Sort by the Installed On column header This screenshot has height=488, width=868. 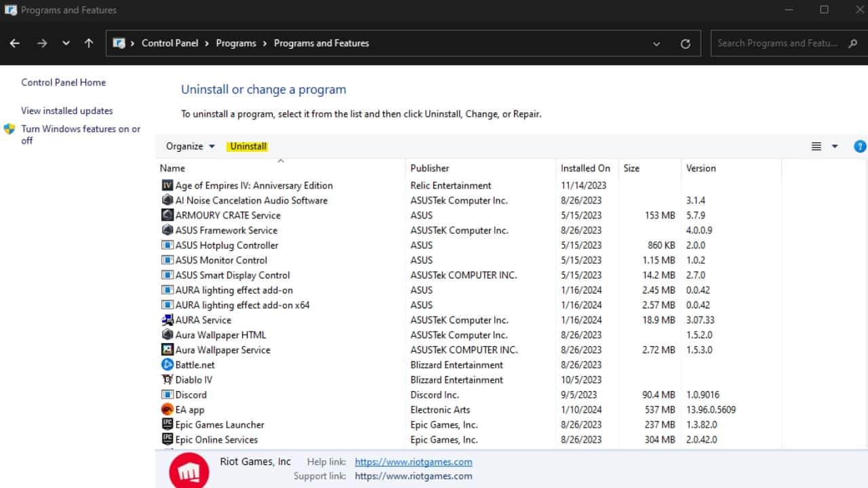[587, 168]
